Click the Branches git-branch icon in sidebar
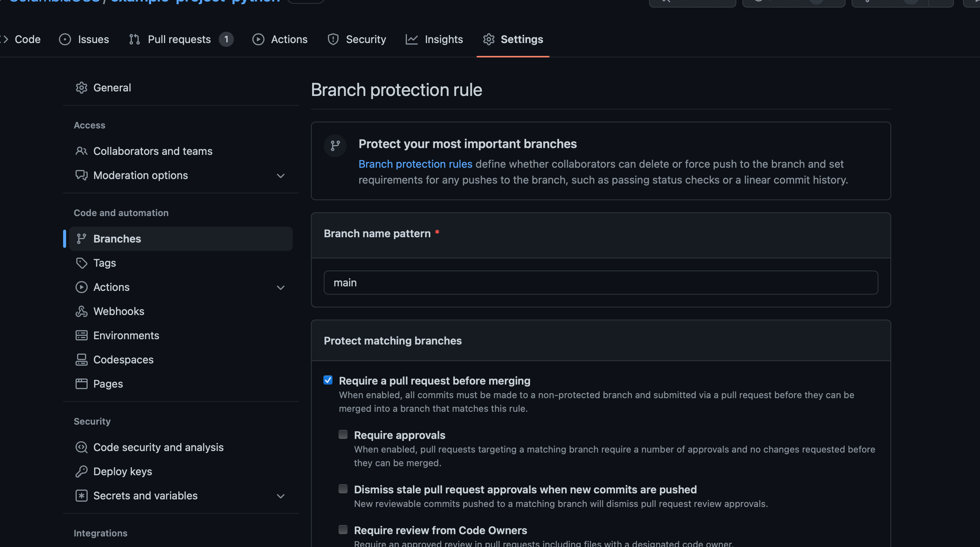This screenshot has width=980, height=547. tap(81, 238)
